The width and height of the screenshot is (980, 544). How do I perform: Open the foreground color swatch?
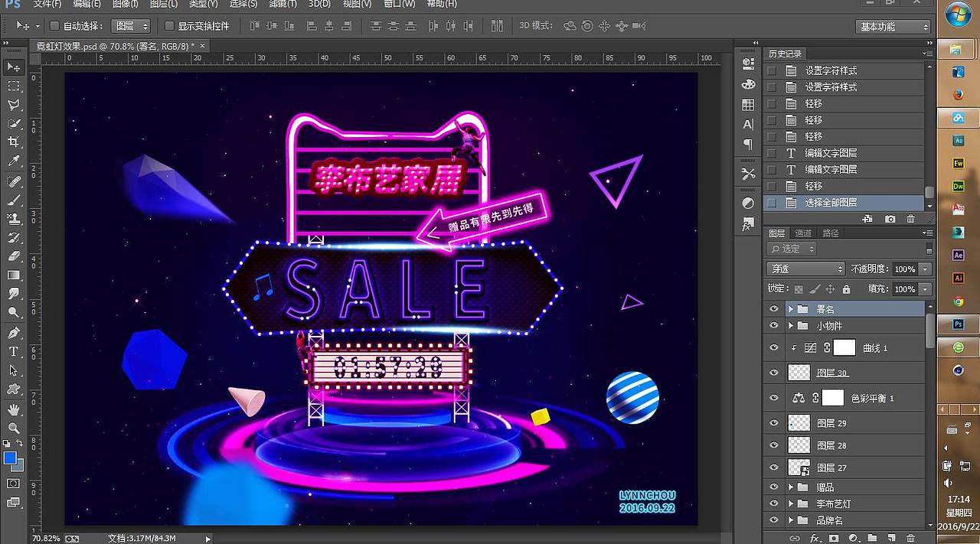pyautogui.click(x=10, y=458)
